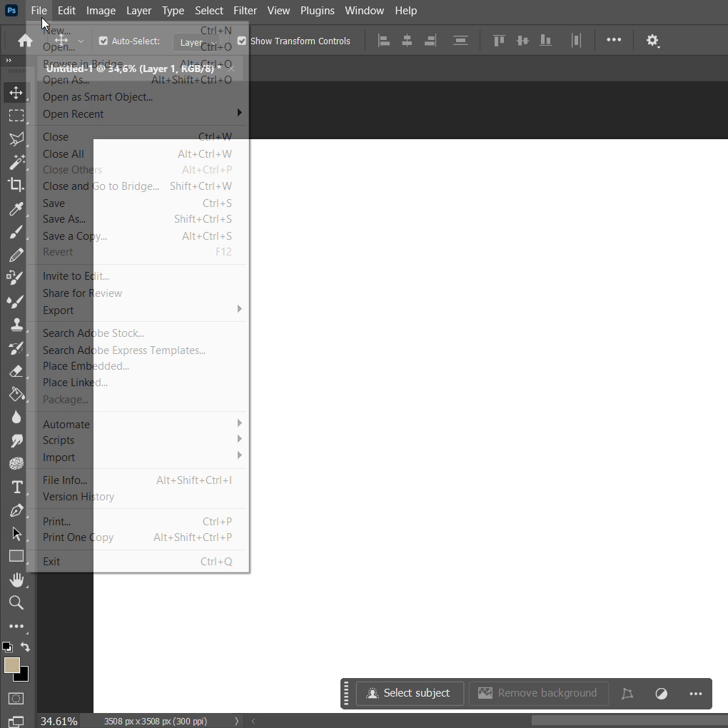This screenshot has width=728, height=728.
Task: Expand the Export submenu
Action: tap(138, 310)
